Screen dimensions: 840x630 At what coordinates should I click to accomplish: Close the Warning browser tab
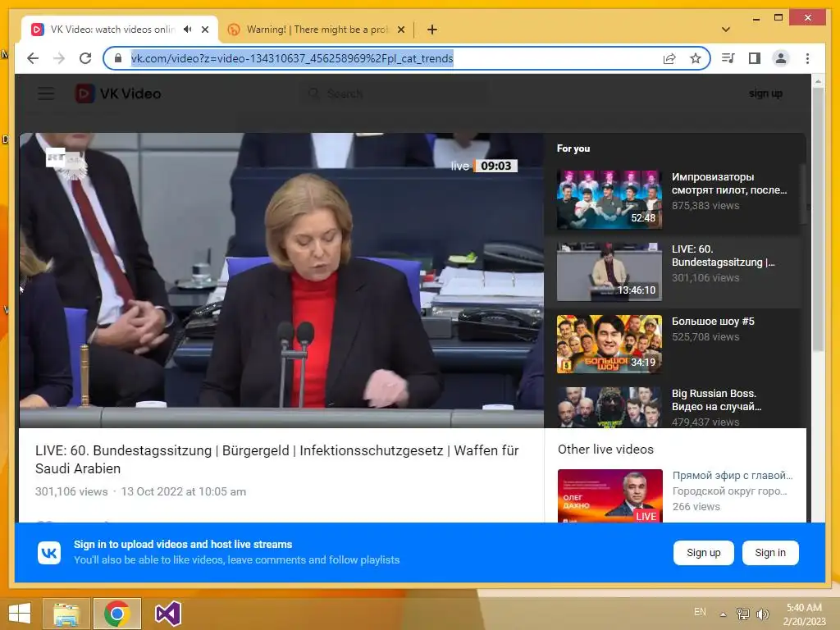point(400,30)
